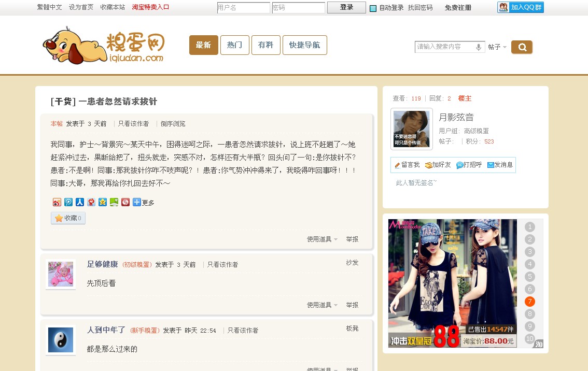The height and width of the screenshot is (371, 588).
Task: Click the 登录 login button
Action: (x=346, y=7)
